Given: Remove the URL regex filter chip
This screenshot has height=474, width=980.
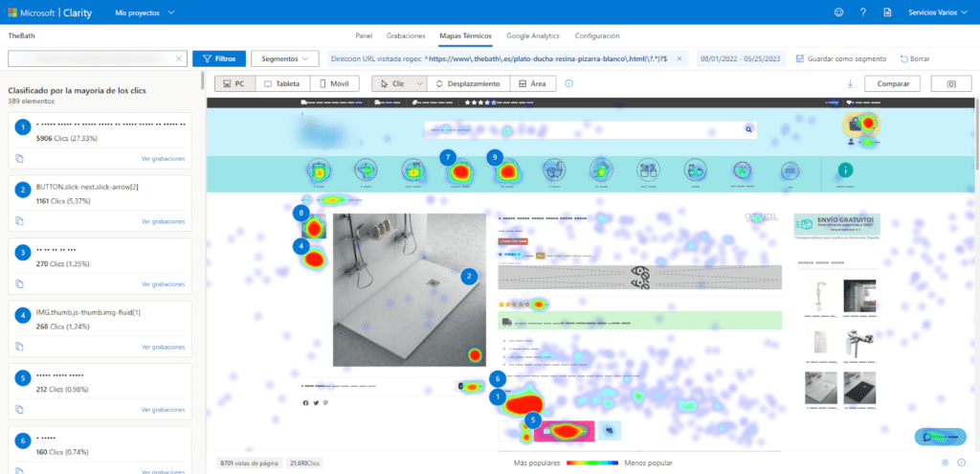Looking at the screenshot, I should tap(679, 58).
